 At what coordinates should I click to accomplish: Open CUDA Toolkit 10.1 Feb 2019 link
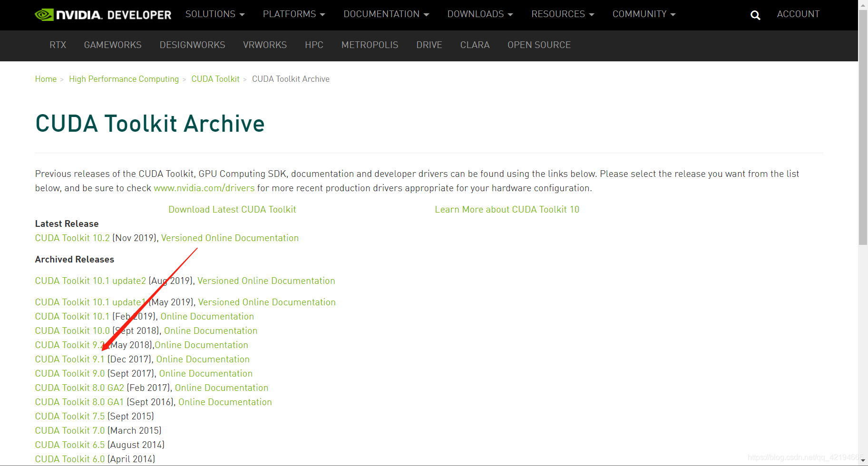(72, 316)
